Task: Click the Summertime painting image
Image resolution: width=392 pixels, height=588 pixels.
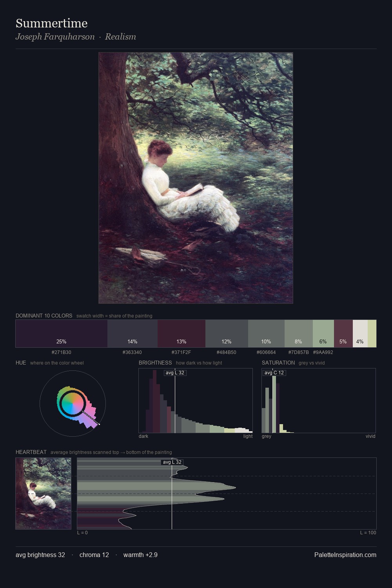Action: point(196,178)
